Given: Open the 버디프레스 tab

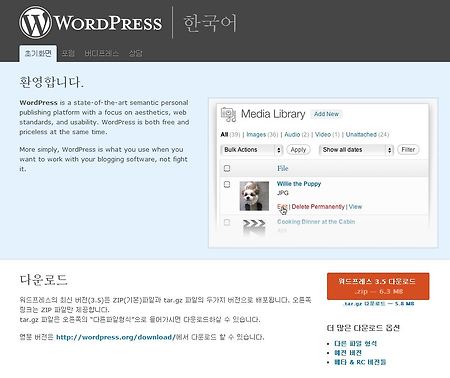Looking at the screenshot, I should (101, 53).
